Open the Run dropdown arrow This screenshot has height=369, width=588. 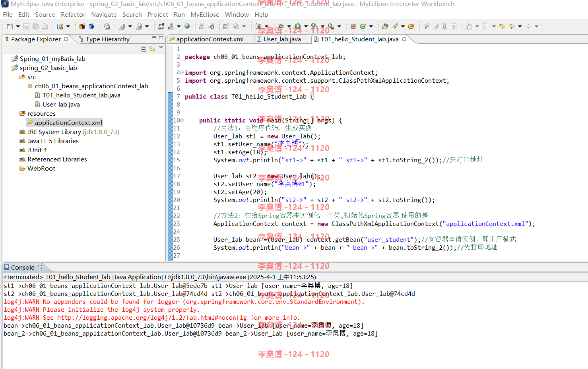tap(306, 26)
